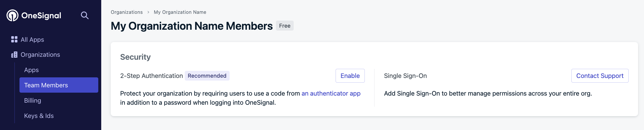The width and height of the screenshot is (644, 130).
Task: Click the OneSignal logo icon
Action: [x=12, y=15]
